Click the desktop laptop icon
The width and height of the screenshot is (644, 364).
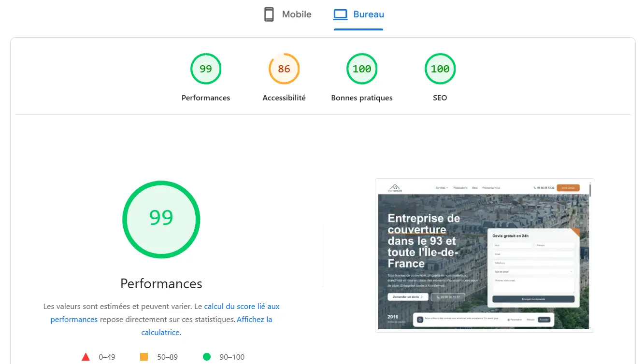click(x=340, y=14)
